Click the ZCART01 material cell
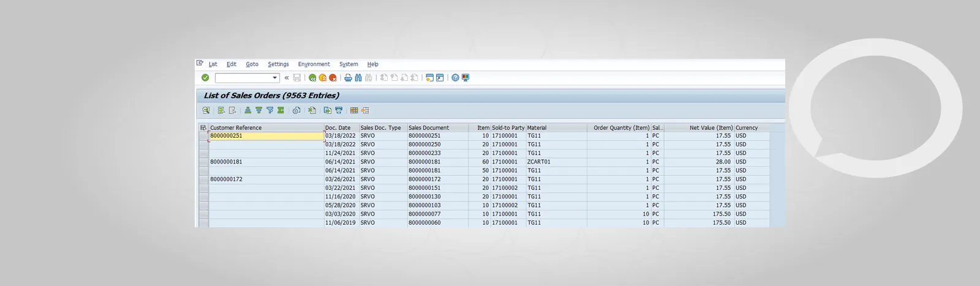980x286 pixels. (x=557, y=162)
